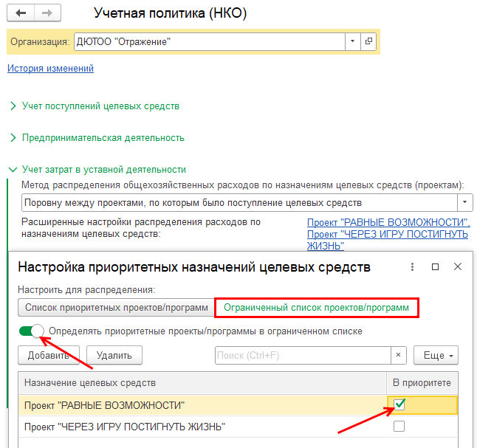Viewport: 477px width, 448px height.
Task: Click the distribution method text field
Action: [239, 202]
